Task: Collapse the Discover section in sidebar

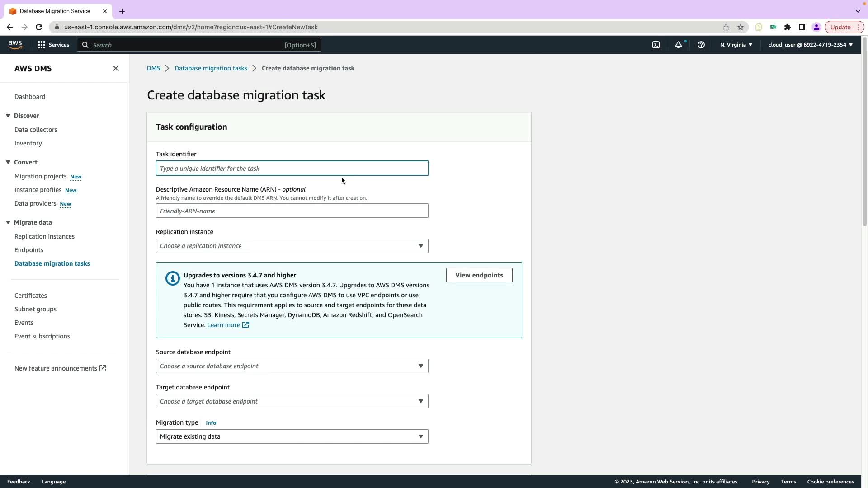Action: [8, 116]
